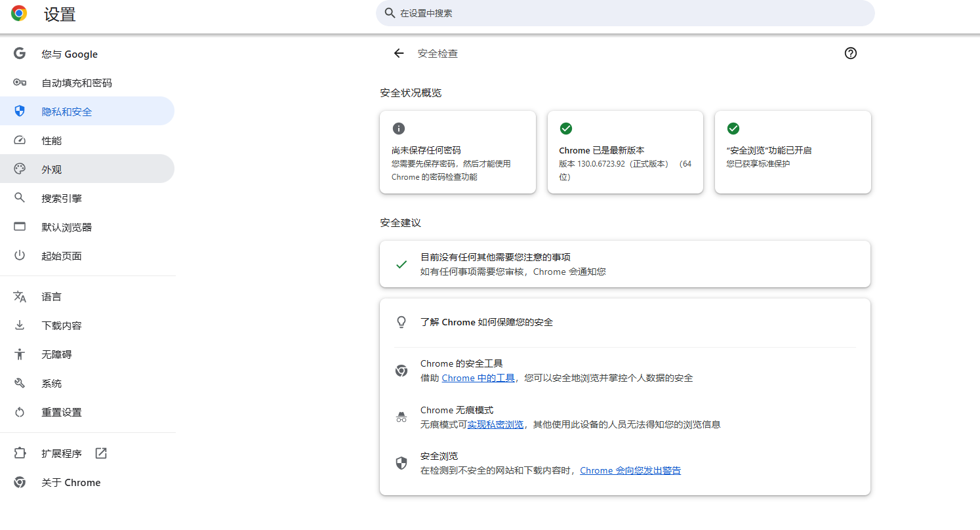Click the 安全状况概览 heading
The height and width of the screenshot is (530, 980).
click(411, 93)
